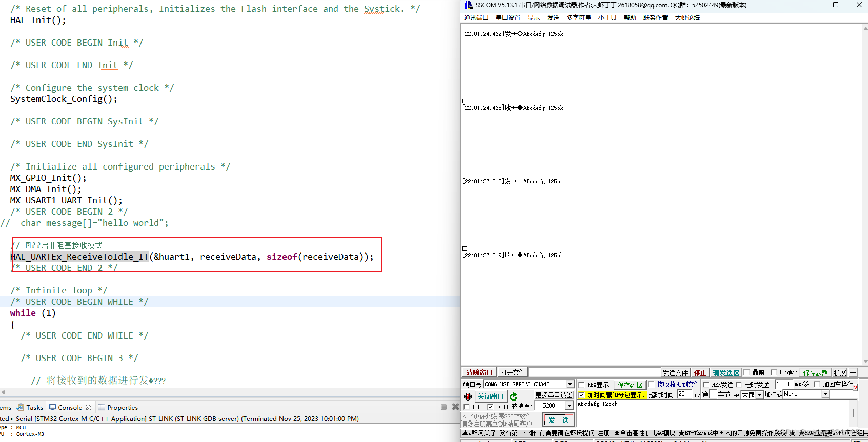The height and width of the screenshot is (442, 868).
Task: Click the 保存数据 button
Action: click(x=630, y=385)
